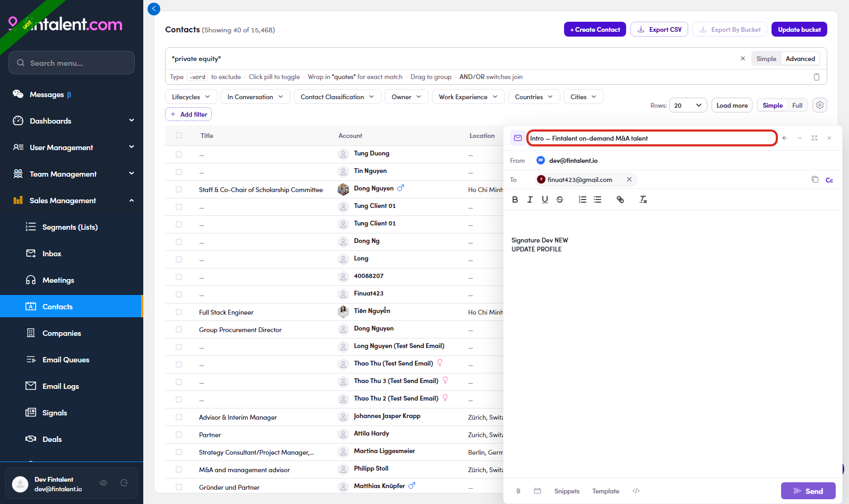Toggle bold formatting in email editor
The width and height of the screenshot is (849, 504).
click(515, 199)
